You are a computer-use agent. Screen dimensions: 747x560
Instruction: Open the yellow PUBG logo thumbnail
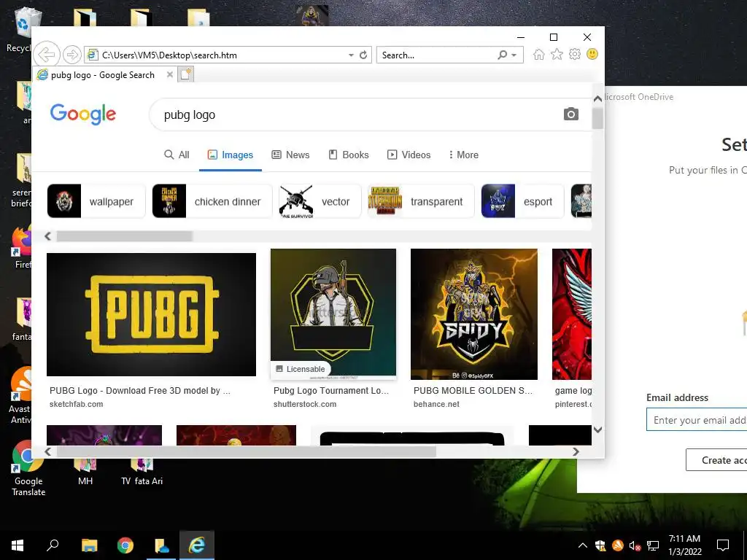click(151, 314)
